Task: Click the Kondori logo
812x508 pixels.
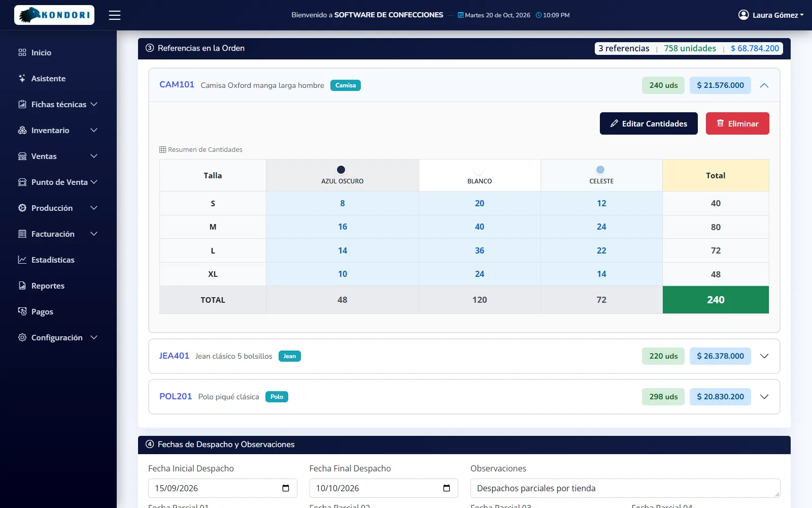Action: [54, 15]
